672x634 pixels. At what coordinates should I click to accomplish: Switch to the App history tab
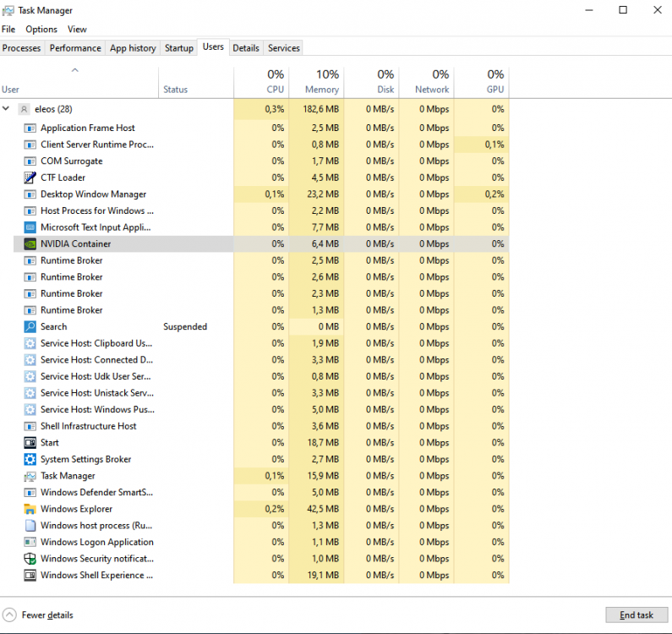click(133, 48)
